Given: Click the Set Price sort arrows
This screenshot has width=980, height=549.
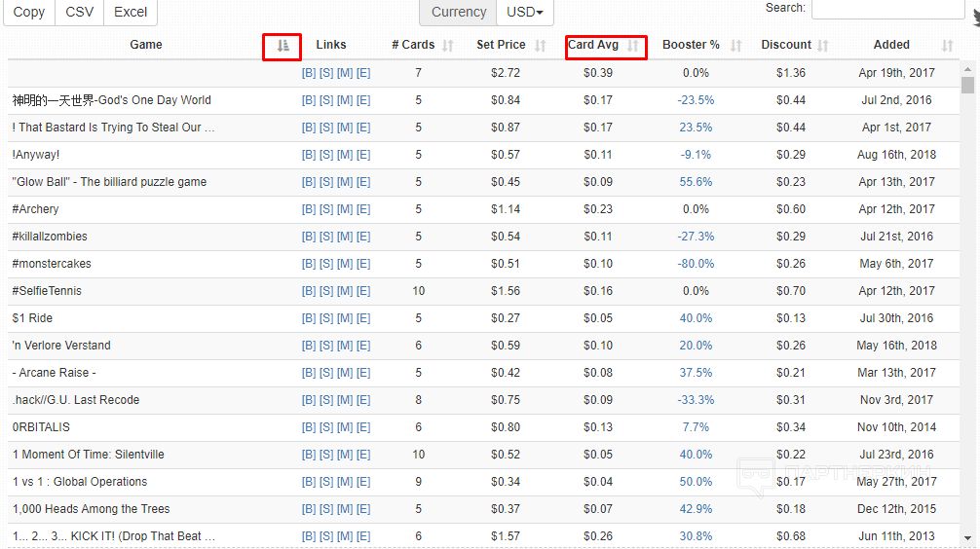Looking at the screenshot, I should click(541, 46).
